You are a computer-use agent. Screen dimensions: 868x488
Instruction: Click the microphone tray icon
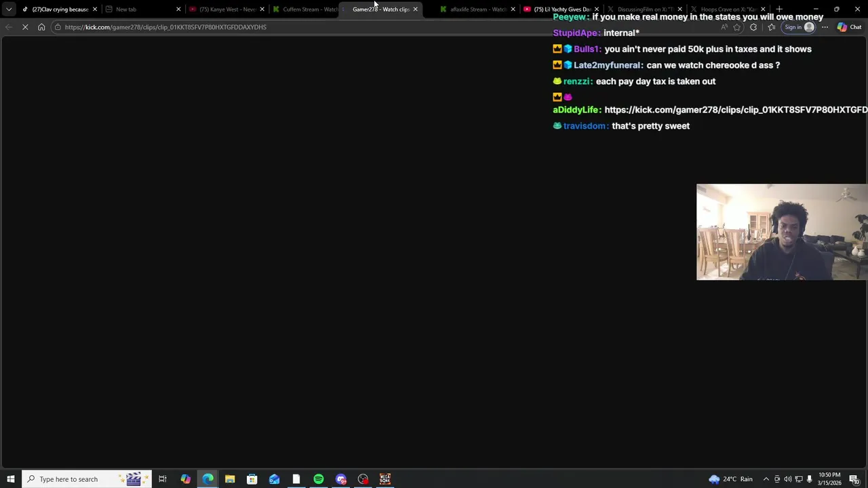pos(810,479)
